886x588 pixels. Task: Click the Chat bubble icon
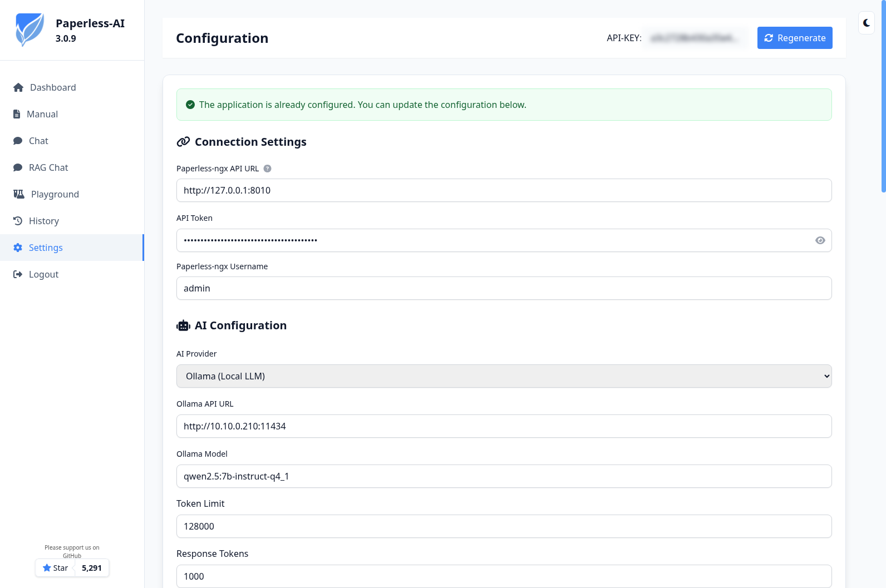(x=18, y=141)
